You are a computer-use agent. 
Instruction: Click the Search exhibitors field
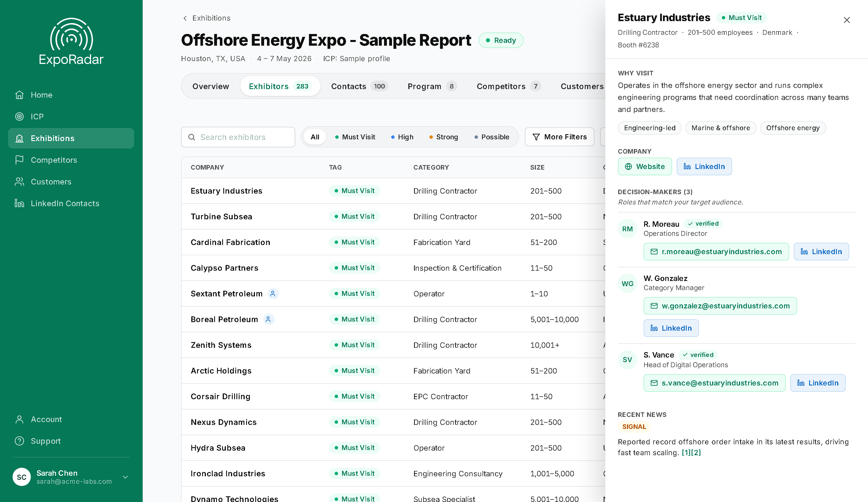coord(238,137)
